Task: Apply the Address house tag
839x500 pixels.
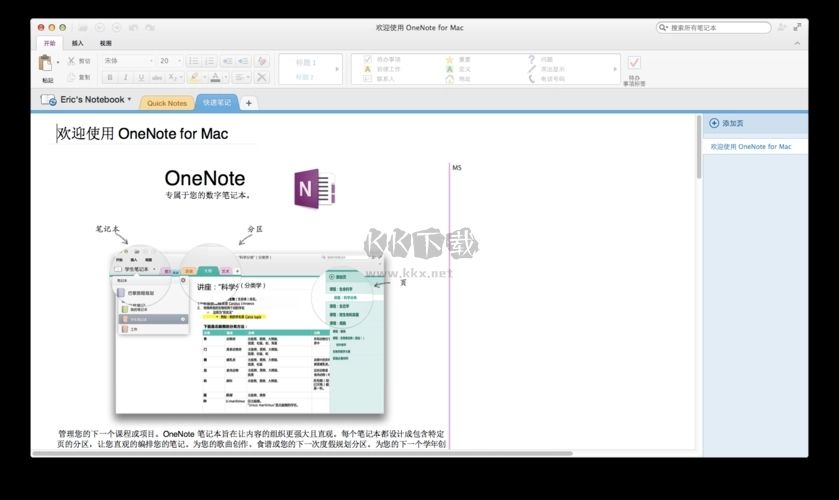Action: tap(459, 79)
